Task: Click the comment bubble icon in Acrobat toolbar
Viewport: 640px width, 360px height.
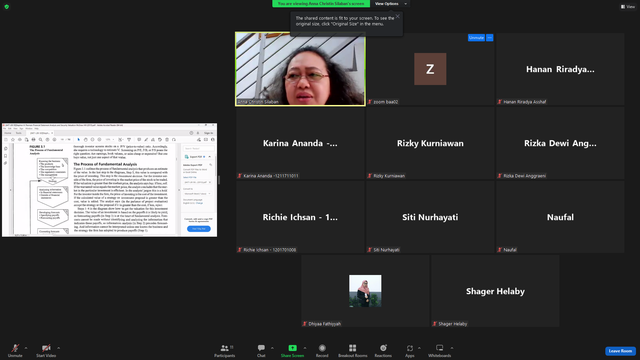Action: (x=139, y=140)
